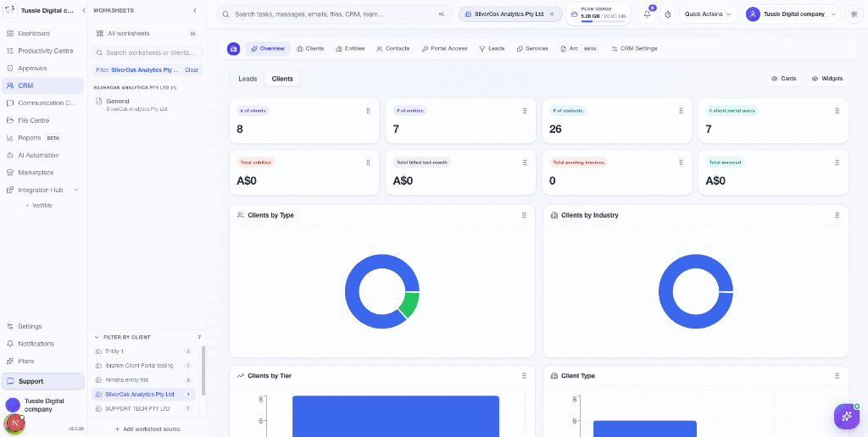This screenshot has height=437, width=868.
Task: Open the Services tab
Action: click(532, 48)
